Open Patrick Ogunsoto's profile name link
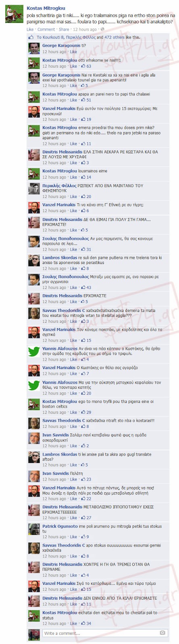The height and width of the screenshot is (644, 179). point(60,526)
